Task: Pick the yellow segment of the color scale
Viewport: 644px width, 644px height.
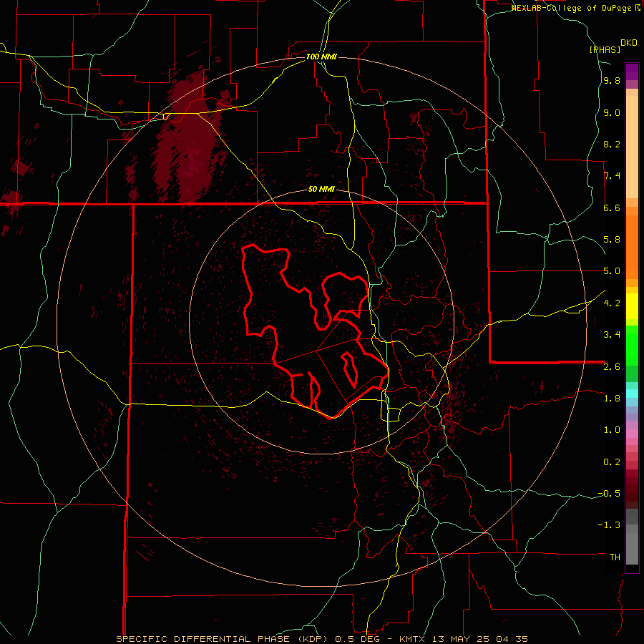Action: coord(632,306)
